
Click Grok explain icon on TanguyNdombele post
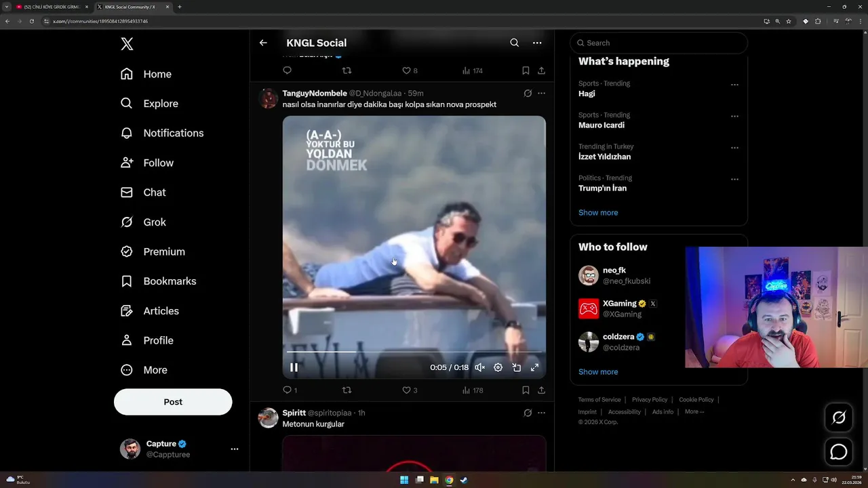click(528, 94)
